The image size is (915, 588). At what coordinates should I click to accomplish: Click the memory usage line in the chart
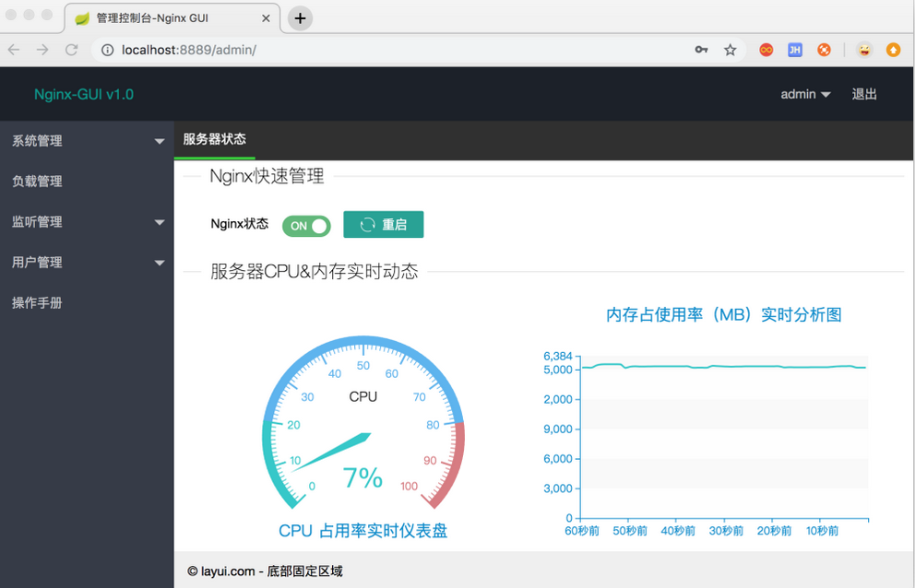(x=723, y=366)
